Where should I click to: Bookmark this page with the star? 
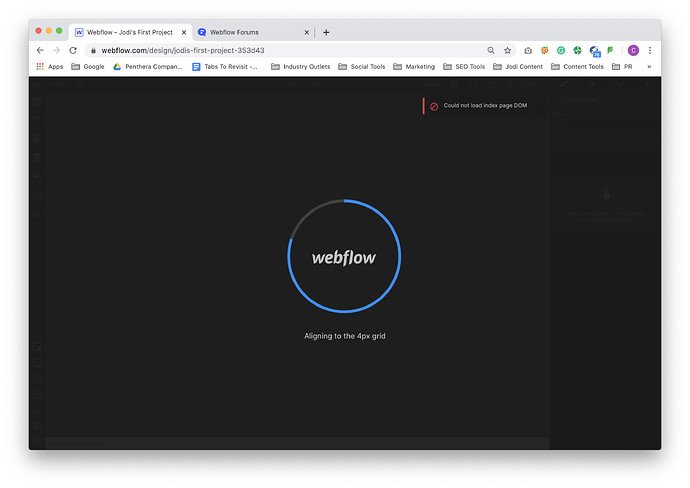tap(507, 51)
